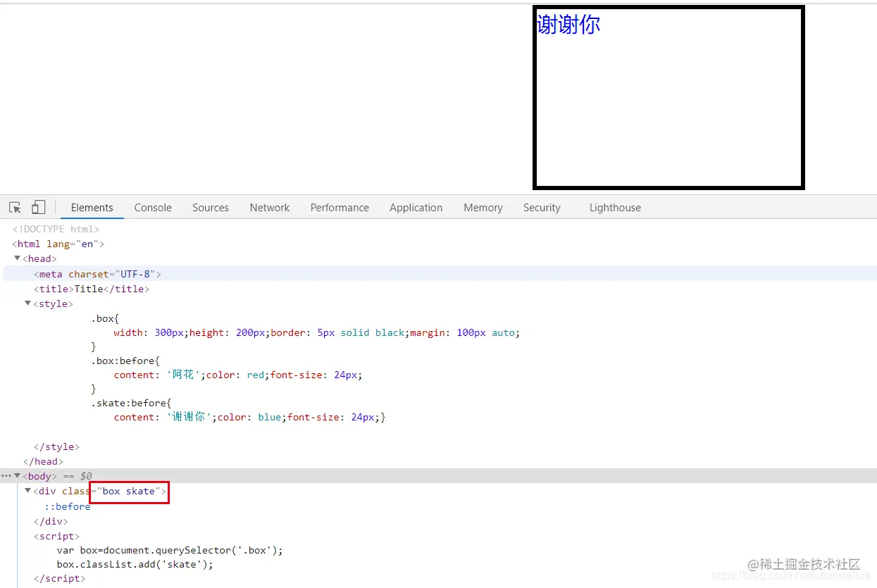Click the .skate:before{ selector line

[131, 403]
